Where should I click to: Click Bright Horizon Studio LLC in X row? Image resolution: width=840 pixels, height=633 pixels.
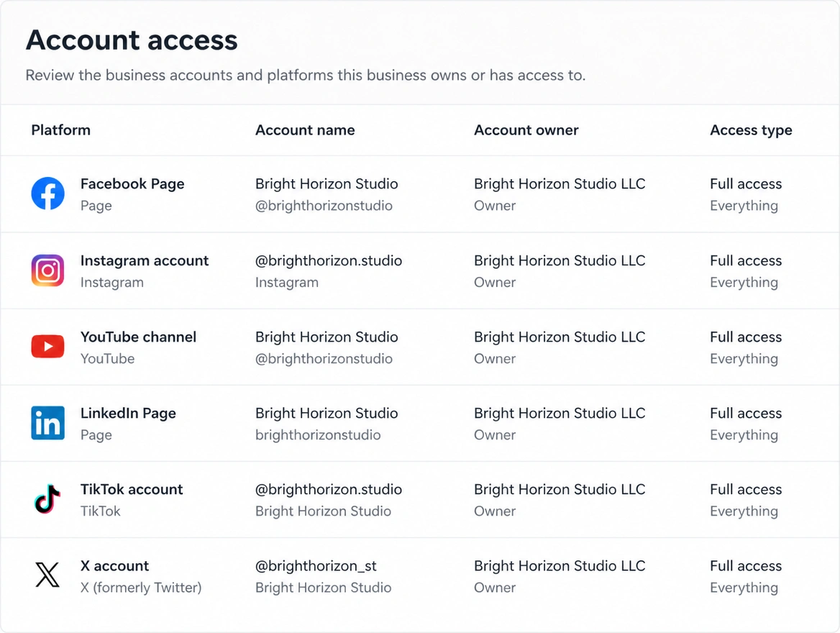[560, 566]
